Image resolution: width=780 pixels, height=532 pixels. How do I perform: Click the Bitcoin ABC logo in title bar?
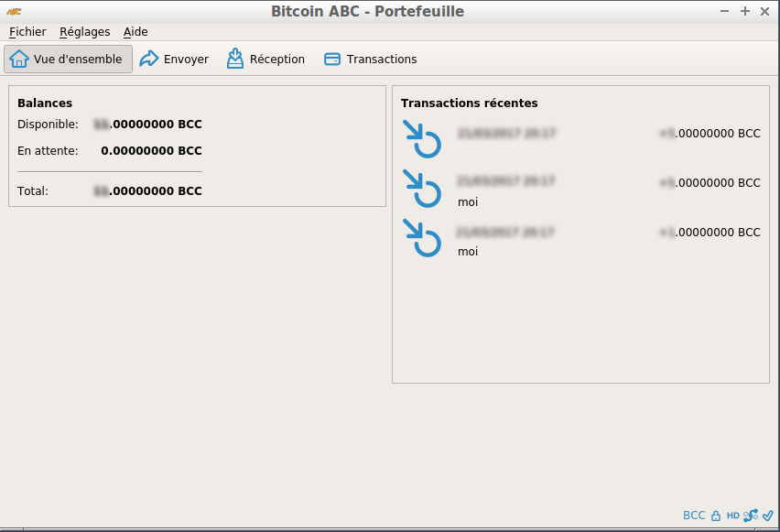[14, 12]
